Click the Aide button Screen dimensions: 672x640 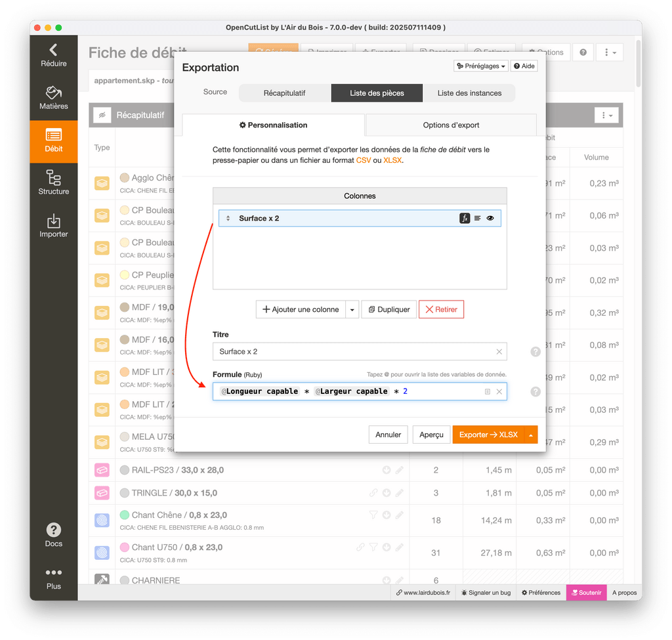coord(524,66)
